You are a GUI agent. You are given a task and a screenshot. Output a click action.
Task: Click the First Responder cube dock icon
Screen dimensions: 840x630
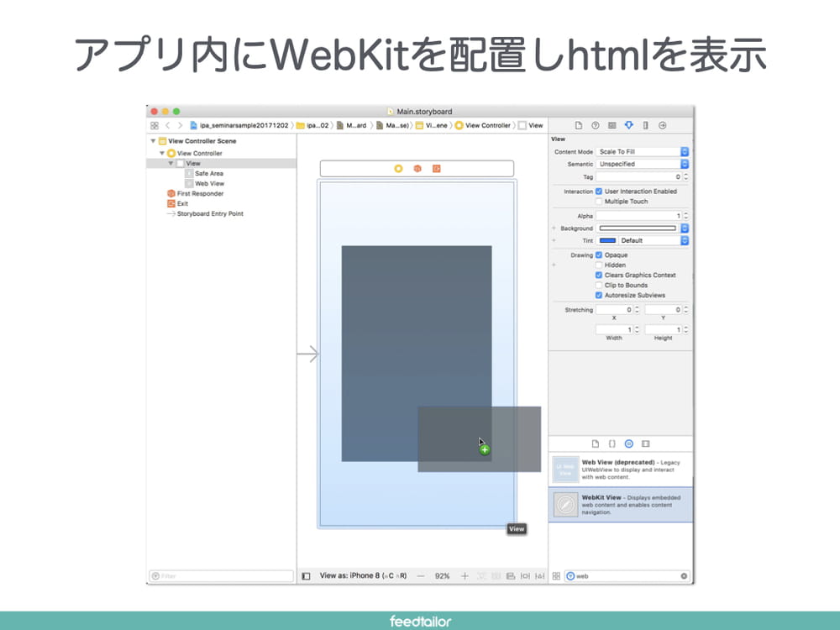coord(417,169)
